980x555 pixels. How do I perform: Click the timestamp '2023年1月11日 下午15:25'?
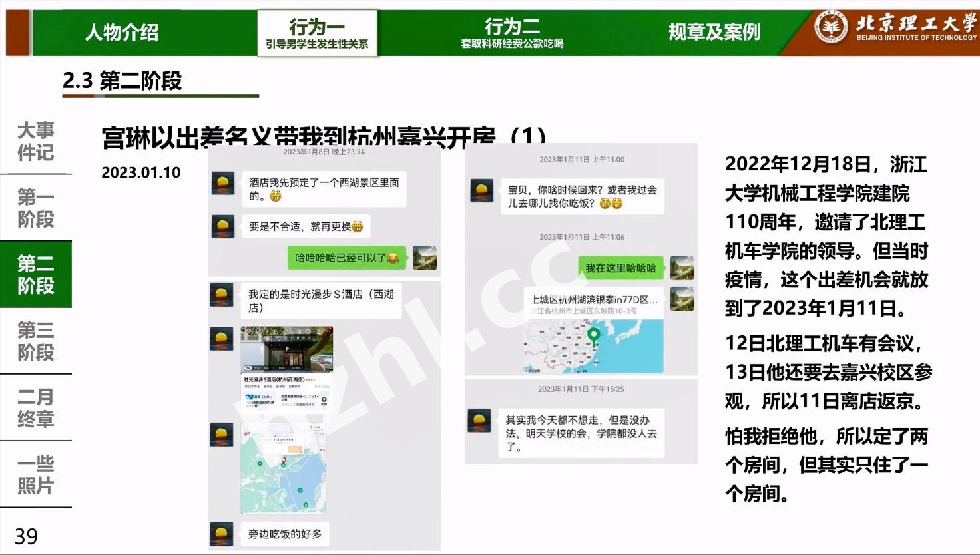[x=581, y=389]
